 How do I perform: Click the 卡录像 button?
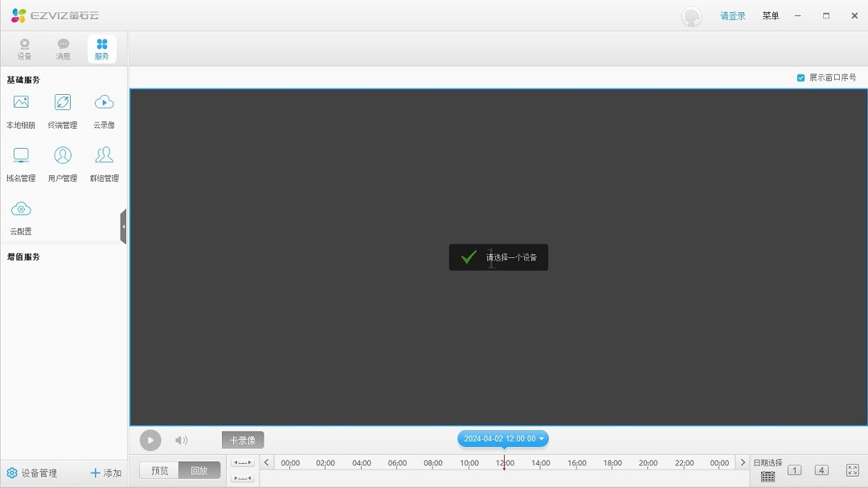243,441
